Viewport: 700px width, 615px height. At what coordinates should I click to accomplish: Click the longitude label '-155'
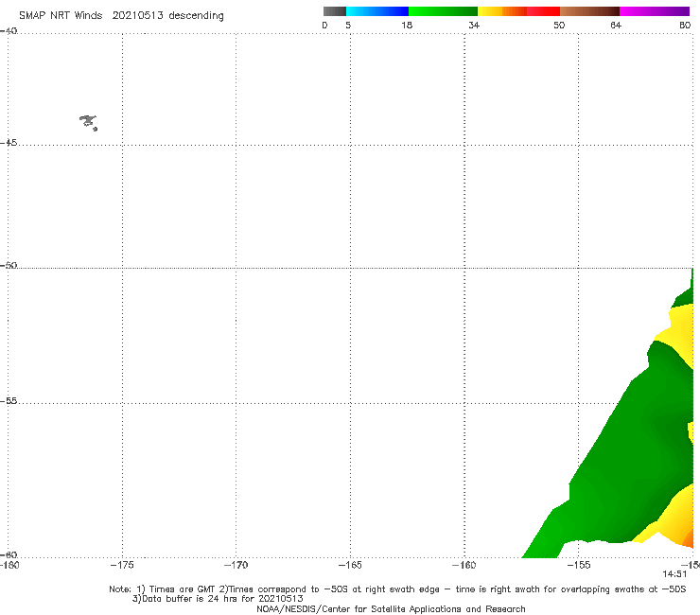[579, 565]
